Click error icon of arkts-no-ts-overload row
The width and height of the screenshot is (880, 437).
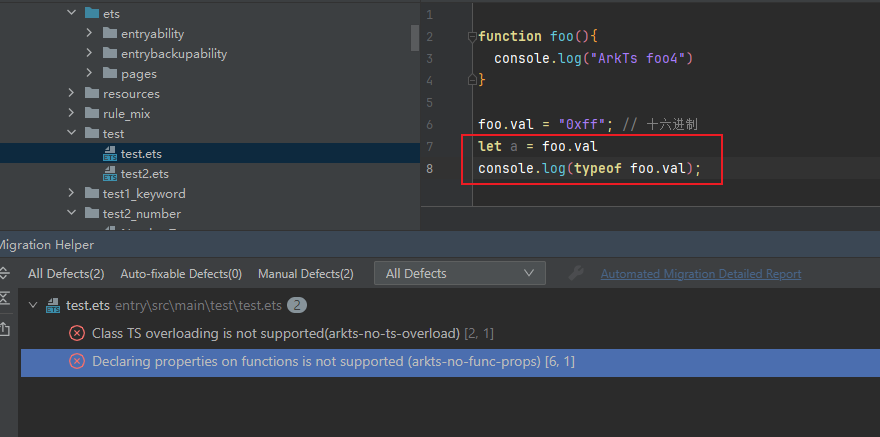click(x=76, y=333)
